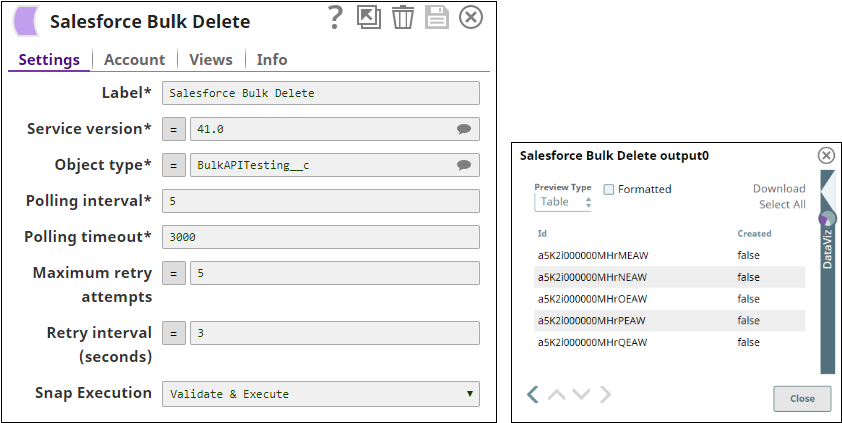The image size is (842, 423).
Task: Click the pop-out window icon
Action: 368,18
